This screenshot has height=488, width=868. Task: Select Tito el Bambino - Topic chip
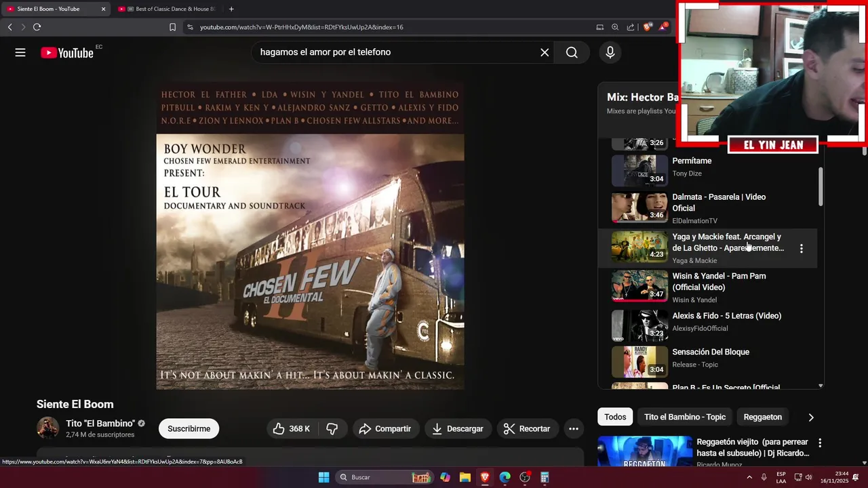685,417
